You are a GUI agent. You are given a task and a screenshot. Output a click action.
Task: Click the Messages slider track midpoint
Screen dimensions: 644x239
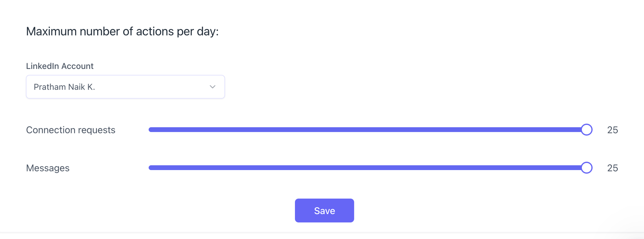click(368, 168)
